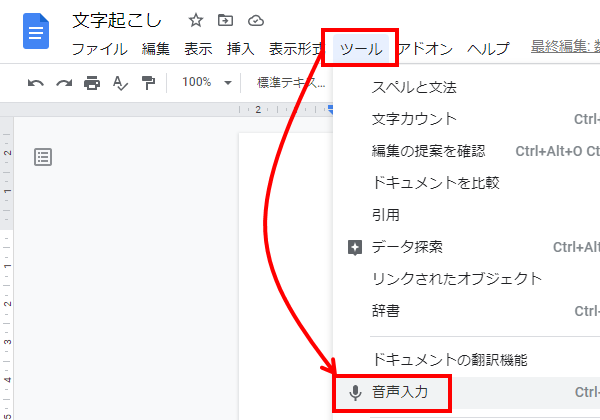The image size is (600, 420).
Task: Open the 100% zoom dropdown
Action: tap(207, 82)
